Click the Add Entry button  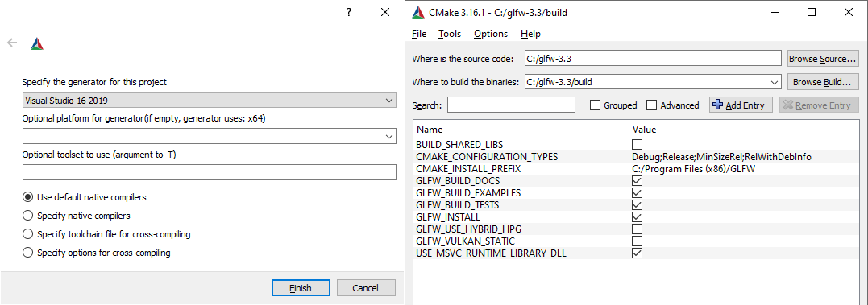point(741,105)
